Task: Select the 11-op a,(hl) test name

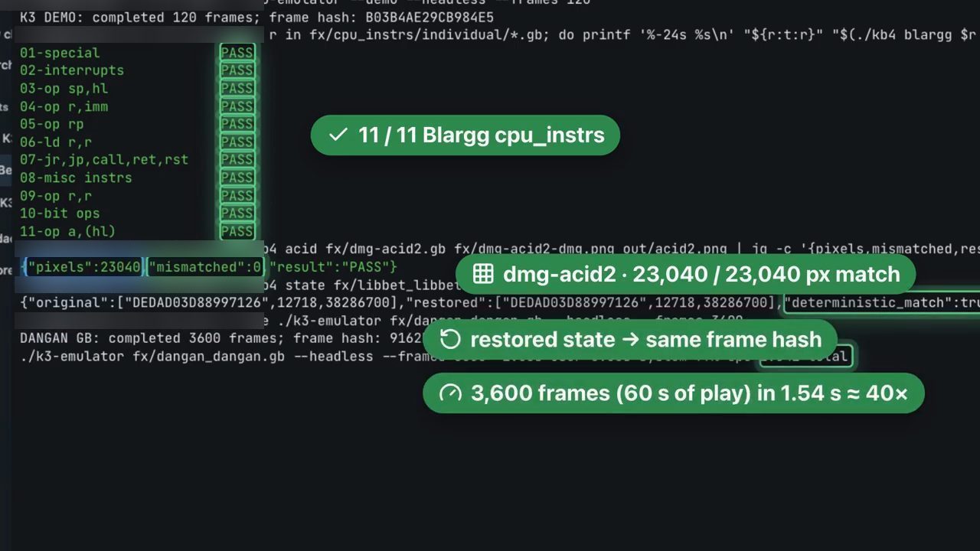Action: (67, 231)
